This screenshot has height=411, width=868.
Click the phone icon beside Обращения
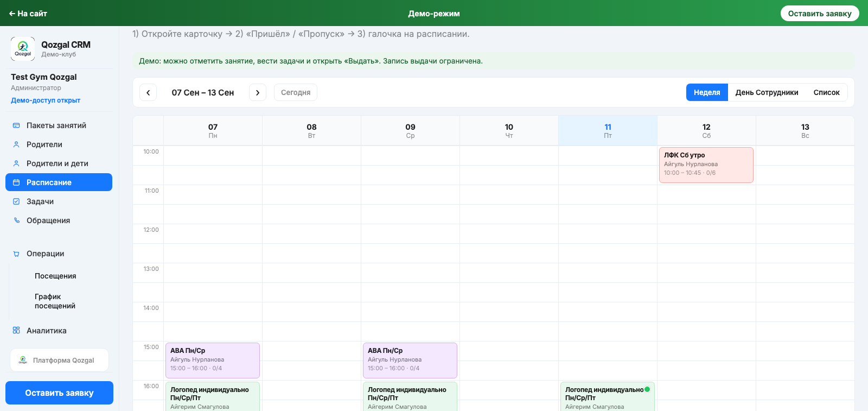[16, 220]
